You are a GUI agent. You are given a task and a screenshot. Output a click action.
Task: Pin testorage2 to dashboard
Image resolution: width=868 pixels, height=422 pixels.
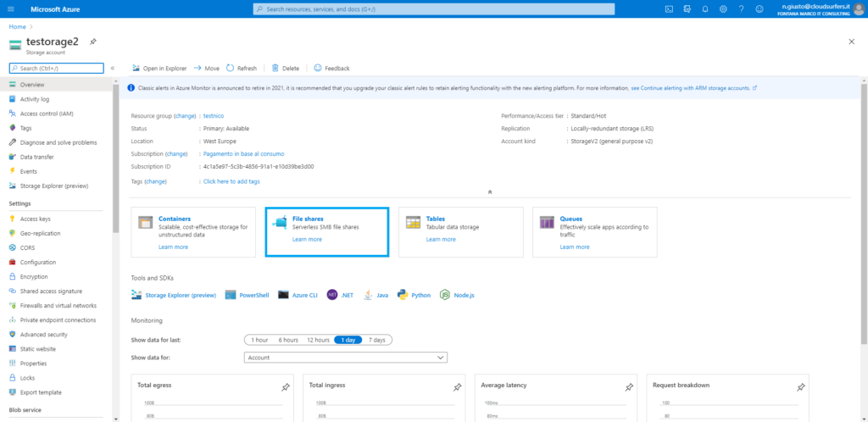(x=93, y=42)
